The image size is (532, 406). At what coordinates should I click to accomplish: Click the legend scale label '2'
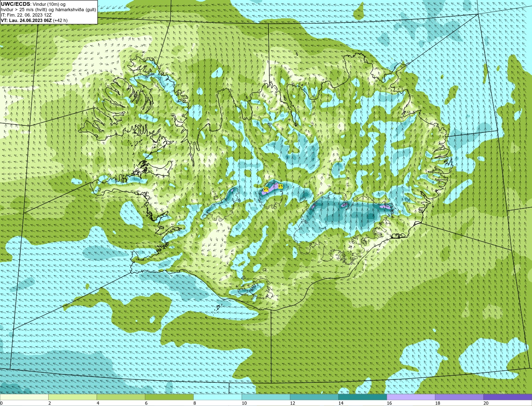tap(49, 403)
